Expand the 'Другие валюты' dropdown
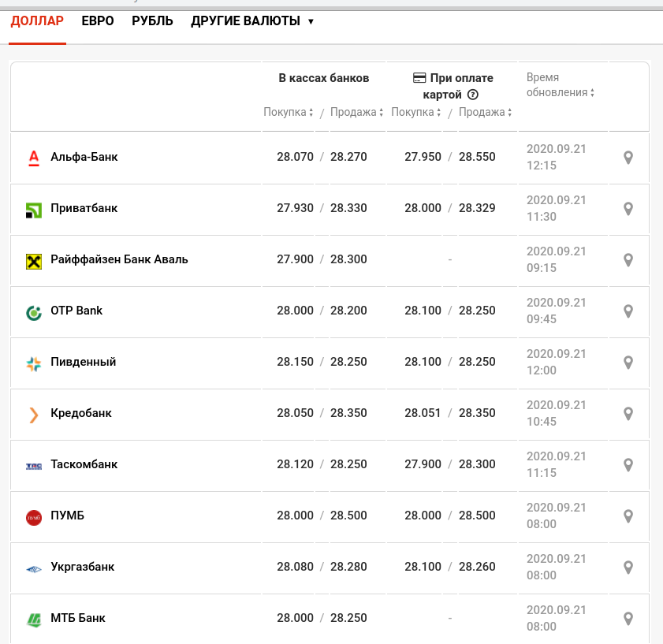 (x=252, y=21)
